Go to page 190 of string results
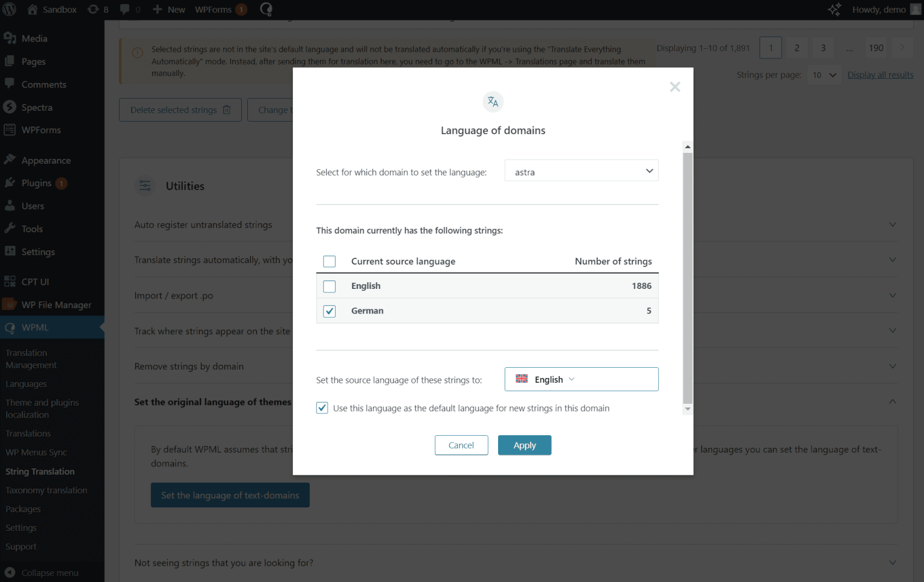924x582 pixels. (x=876, y=48)
